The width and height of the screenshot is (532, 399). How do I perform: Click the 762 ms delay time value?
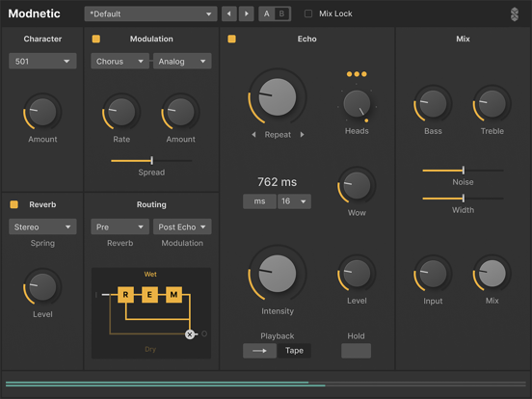[277, 182]
